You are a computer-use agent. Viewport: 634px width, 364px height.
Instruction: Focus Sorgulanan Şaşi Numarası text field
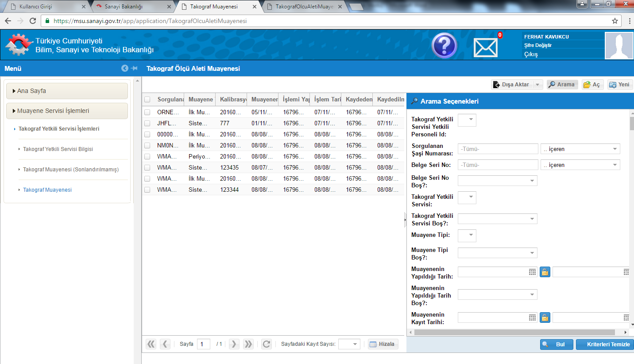point(498,149)
